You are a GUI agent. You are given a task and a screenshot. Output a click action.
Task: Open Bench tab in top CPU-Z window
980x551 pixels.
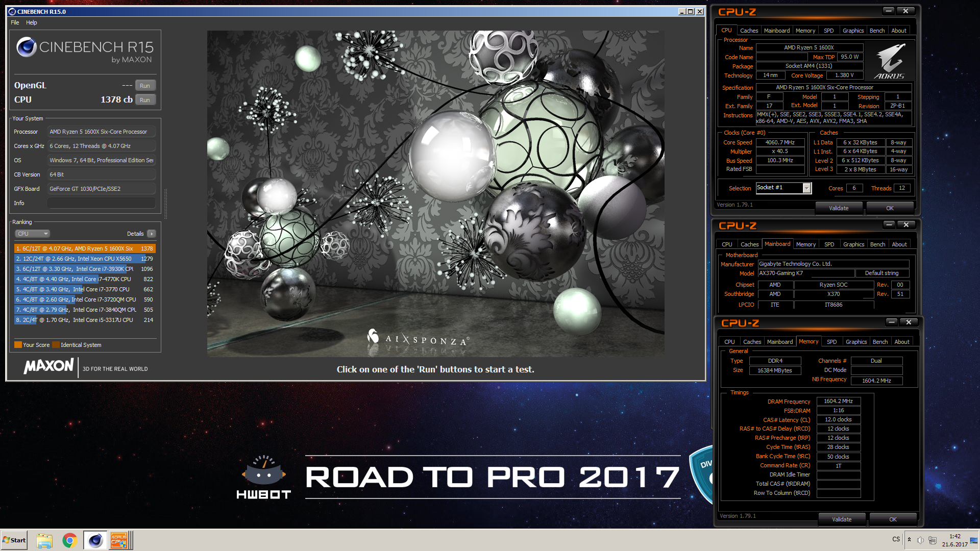pyautogui.click(x=877, y=31)
